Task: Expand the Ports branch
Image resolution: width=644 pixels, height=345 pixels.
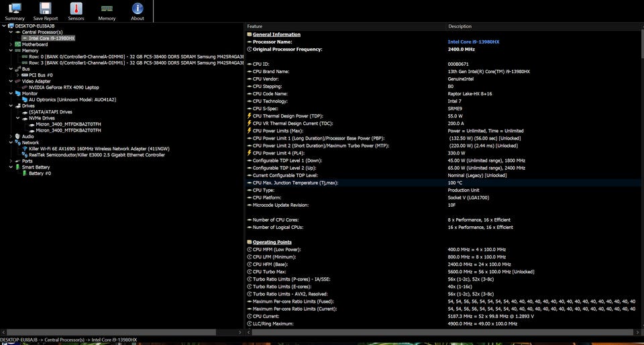Action: [11, 161]
